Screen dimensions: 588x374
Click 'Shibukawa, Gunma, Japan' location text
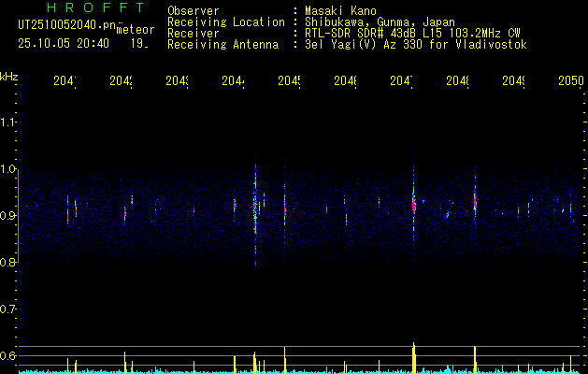[380, 22]
